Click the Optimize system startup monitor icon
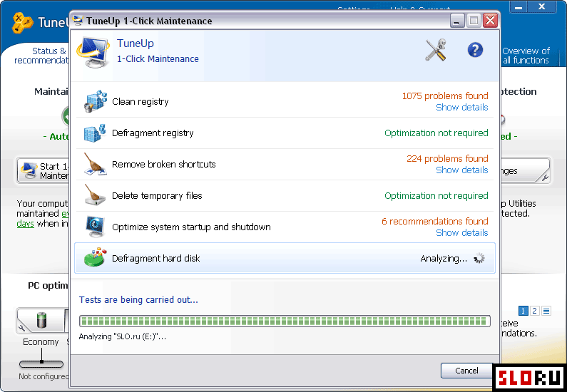The image size is (567, 392). [95, 227]
